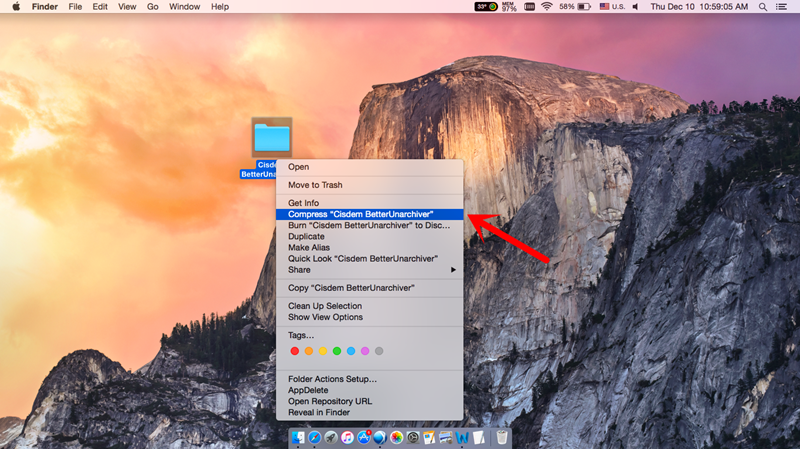Image resolution: width=800 pixels, height=449 pixels.
Task: Select Get Info
Action: [369, 203]
